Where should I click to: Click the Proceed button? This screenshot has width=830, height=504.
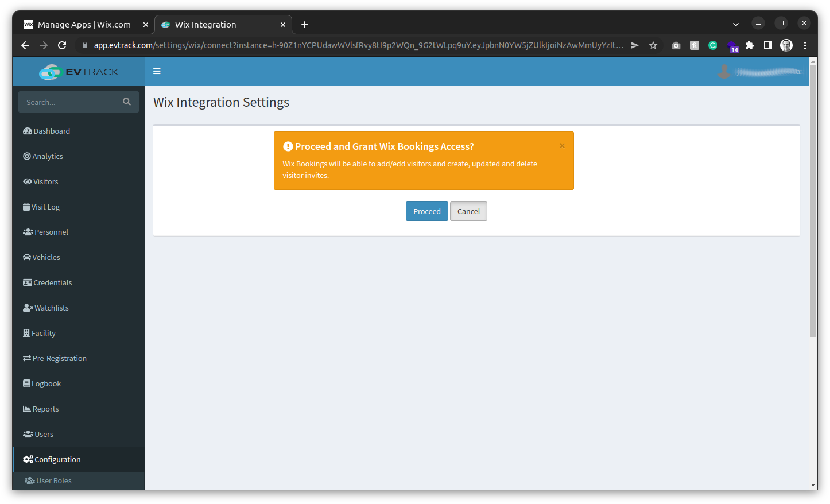click(426, 211)
